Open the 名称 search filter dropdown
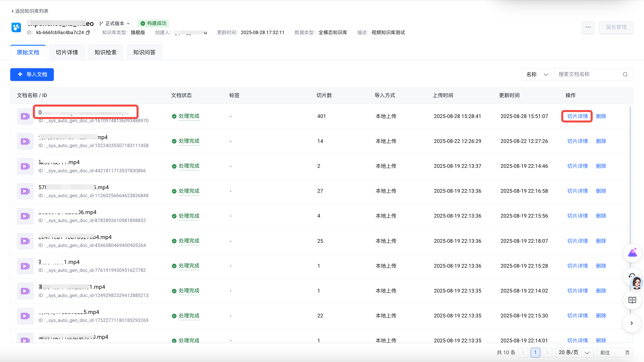The width and height of the screenshot is (644, 362). 537,74
